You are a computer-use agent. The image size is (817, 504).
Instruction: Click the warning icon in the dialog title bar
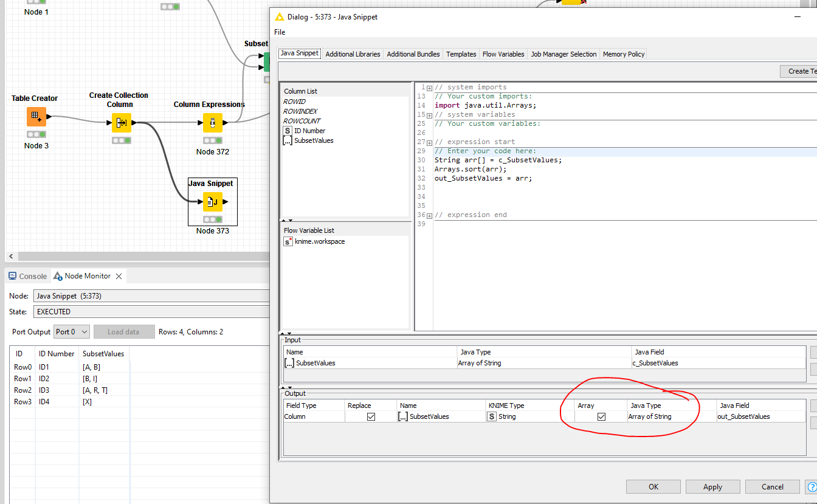click(x=280, y=17)
